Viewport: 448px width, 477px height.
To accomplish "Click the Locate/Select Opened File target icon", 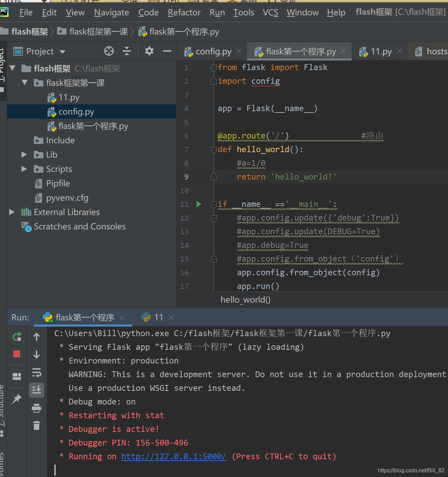I will [x=109, y=51].
